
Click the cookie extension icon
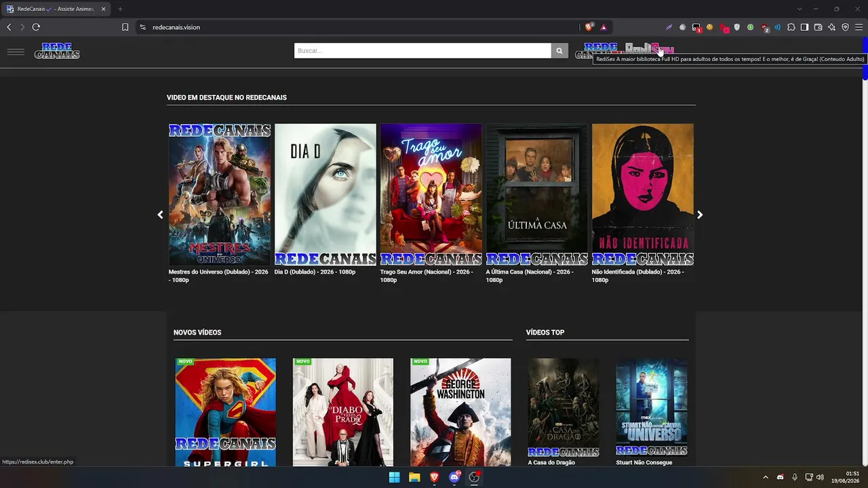tap(709, 27)
